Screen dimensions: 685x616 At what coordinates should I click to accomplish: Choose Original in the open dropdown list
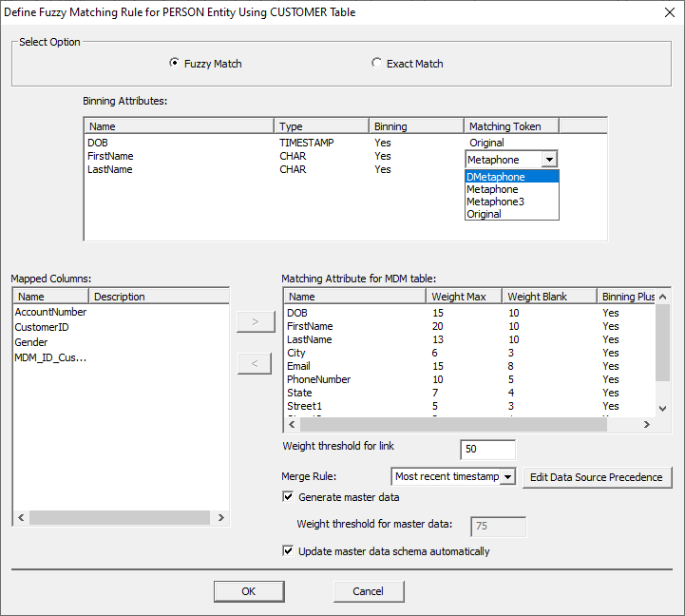[511, 214]
